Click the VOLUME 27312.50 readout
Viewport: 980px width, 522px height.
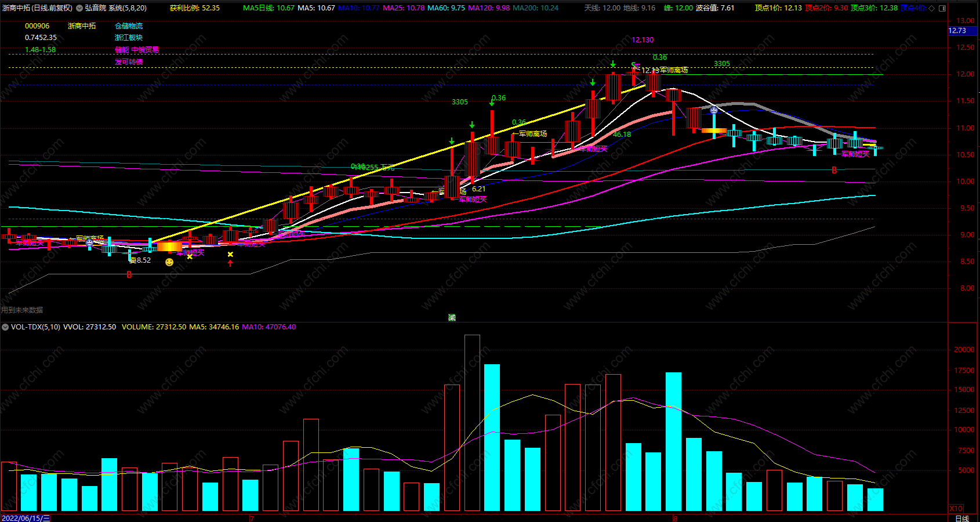tap(154, 327)
